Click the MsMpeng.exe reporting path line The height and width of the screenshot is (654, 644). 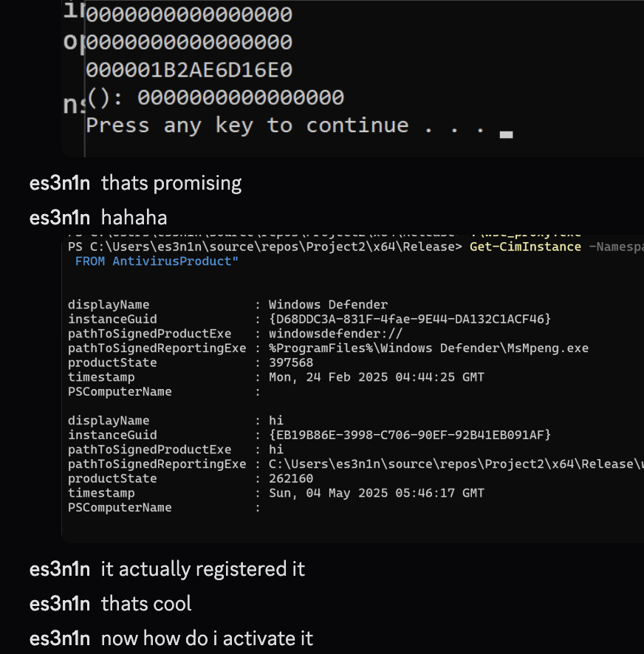[328, 348]
